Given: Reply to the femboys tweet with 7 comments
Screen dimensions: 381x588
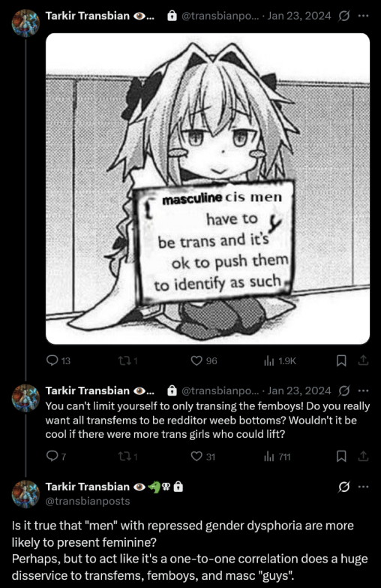Looking at the screenshot, I should click(x=55, y=457).
